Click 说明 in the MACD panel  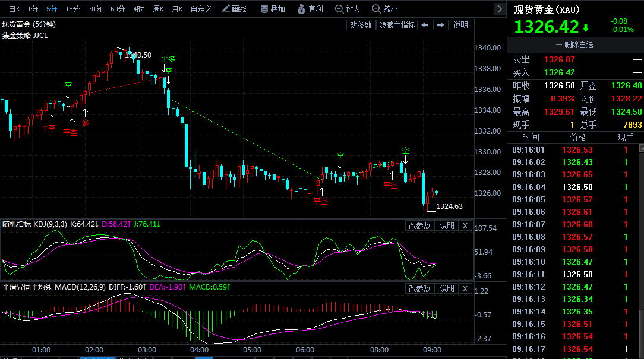(x=447, y=288)
